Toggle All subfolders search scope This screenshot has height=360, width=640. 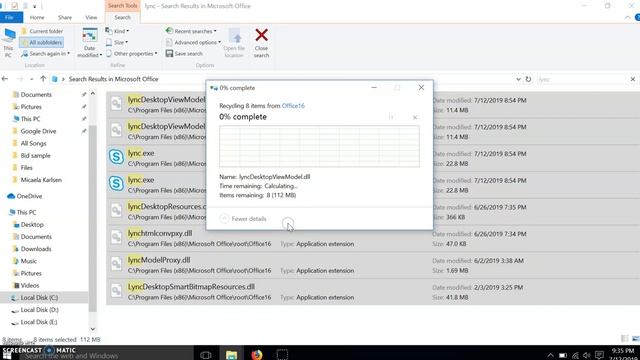[42, 42]
